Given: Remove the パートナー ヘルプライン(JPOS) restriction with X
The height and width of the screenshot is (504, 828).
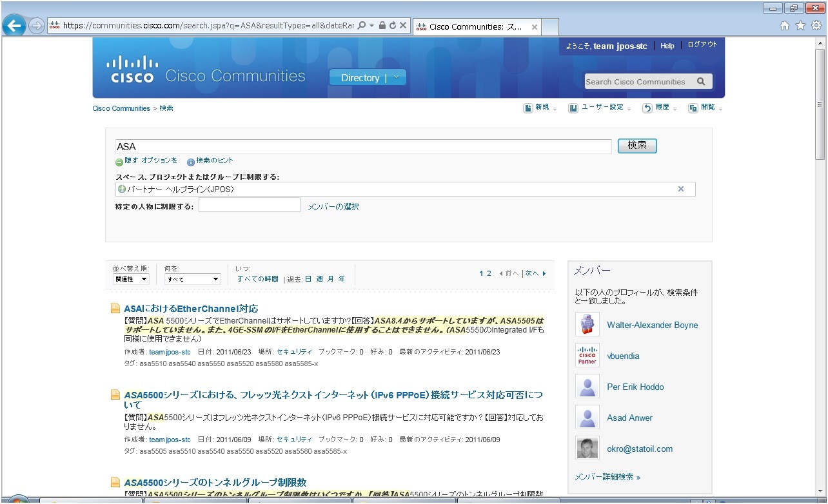Looking at the screenshot, I should pos(680,189).
